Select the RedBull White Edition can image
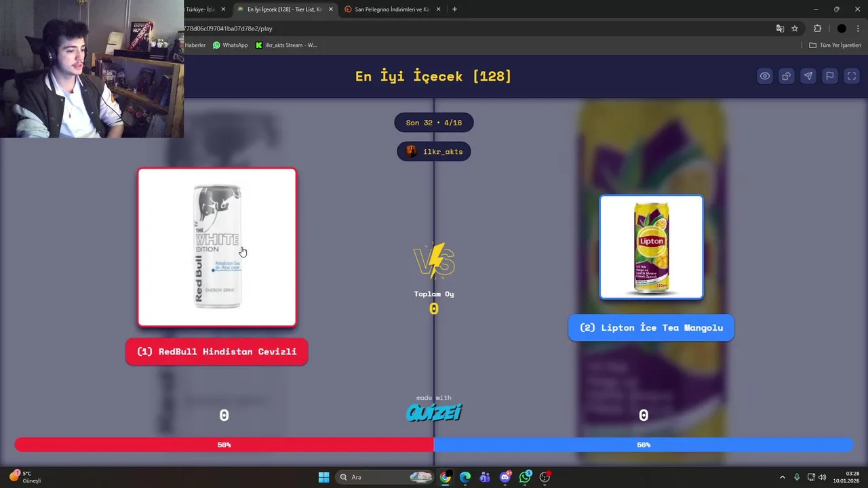The width and height of the screenshot is (868, 488). coord(217,247)
